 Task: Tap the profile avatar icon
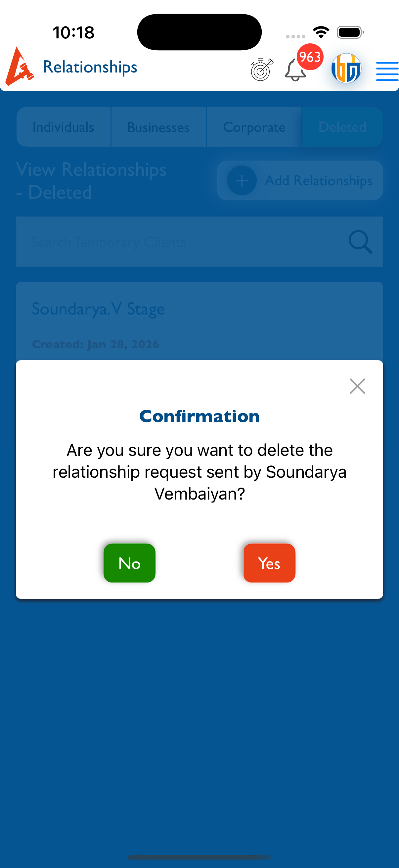(x=346, y=69)
